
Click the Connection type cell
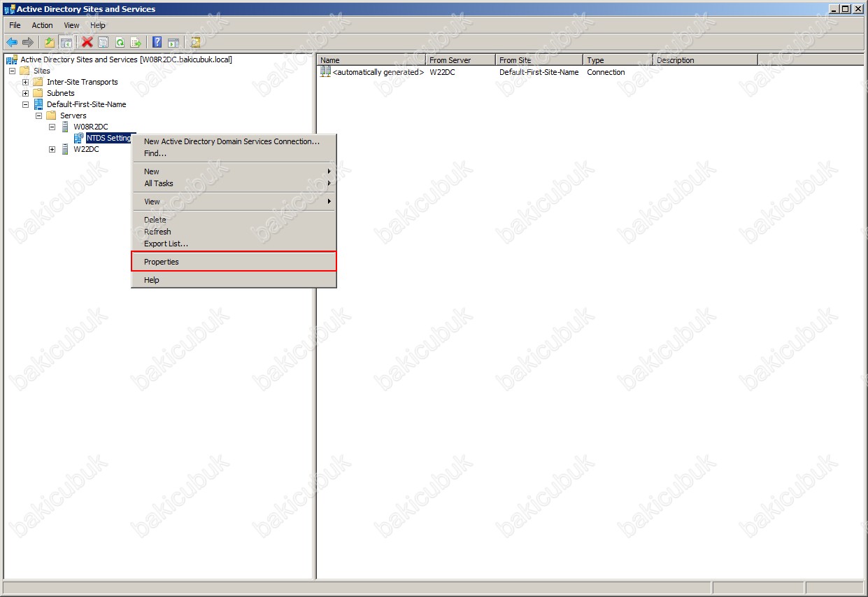tap(606, 72)
